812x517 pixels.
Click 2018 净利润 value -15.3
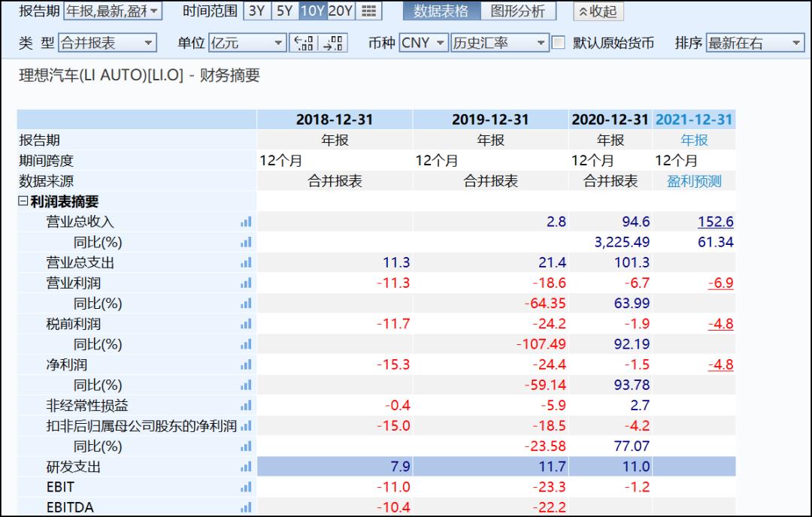[x=393, y=365]
